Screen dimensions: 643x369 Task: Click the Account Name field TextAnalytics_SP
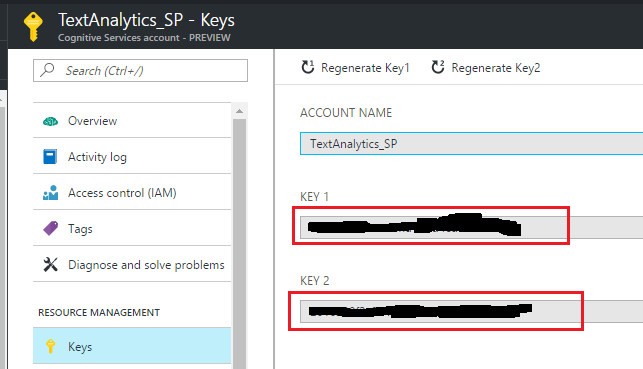point(472,144)
